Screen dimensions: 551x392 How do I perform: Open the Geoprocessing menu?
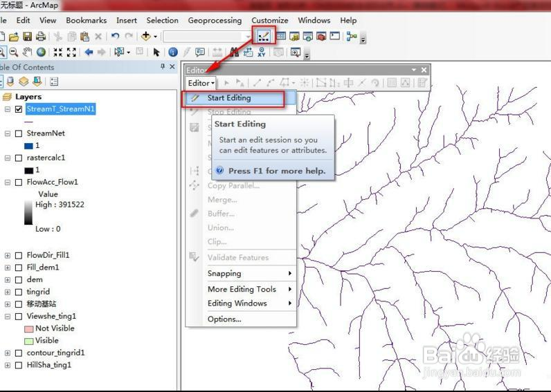click(215, 20)
